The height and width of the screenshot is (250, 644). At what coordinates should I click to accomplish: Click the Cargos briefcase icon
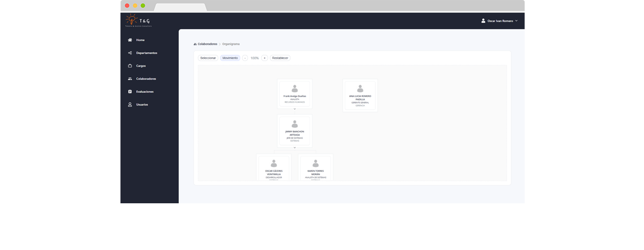point(130,66)
